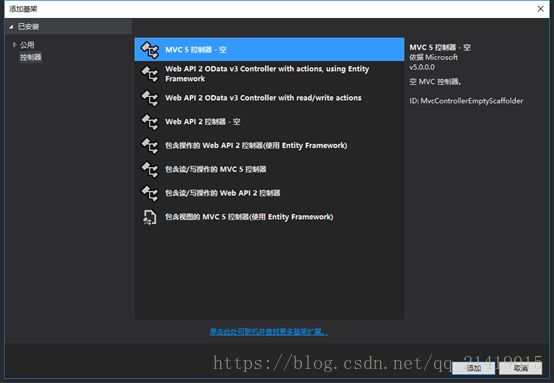Collapse the 已安装 tree section
This screenshot has width=554, height=383.
[11, 27]
